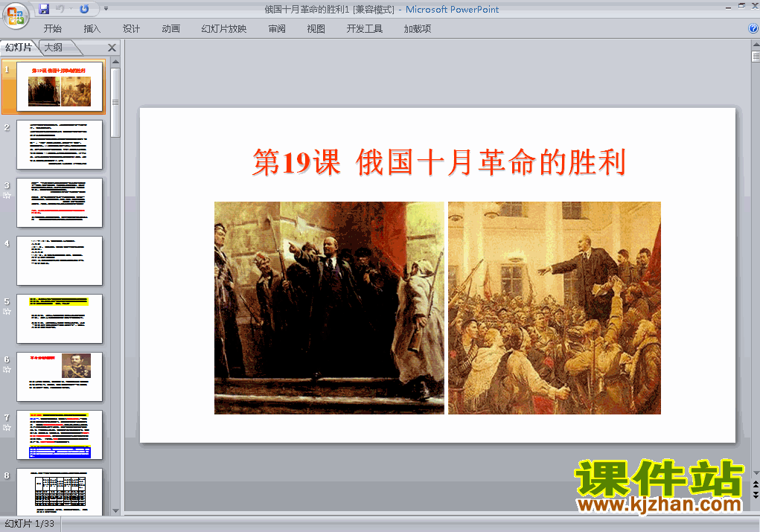
Task: Select the 幻灯片 pane tab
Action: click(19, 48)
